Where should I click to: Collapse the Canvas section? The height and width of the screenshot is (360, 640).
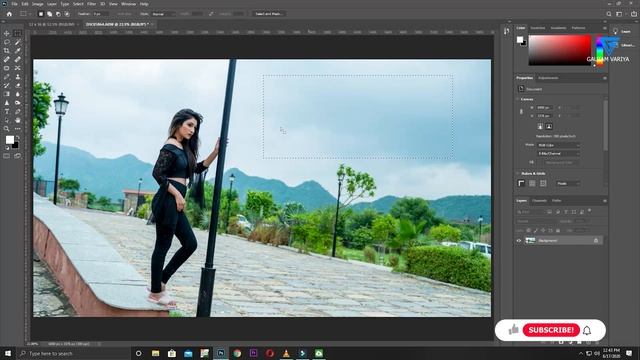(518, 99)
